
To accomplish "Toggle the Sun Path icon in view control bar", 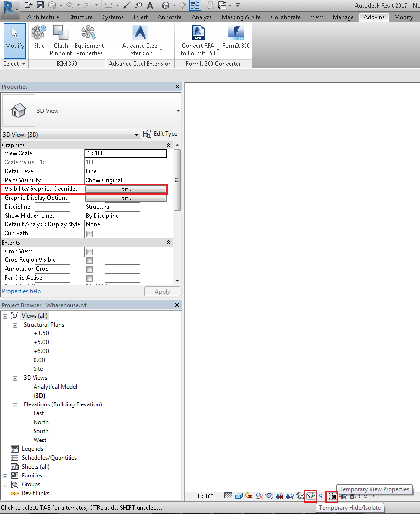I will [x=248, y=496].
